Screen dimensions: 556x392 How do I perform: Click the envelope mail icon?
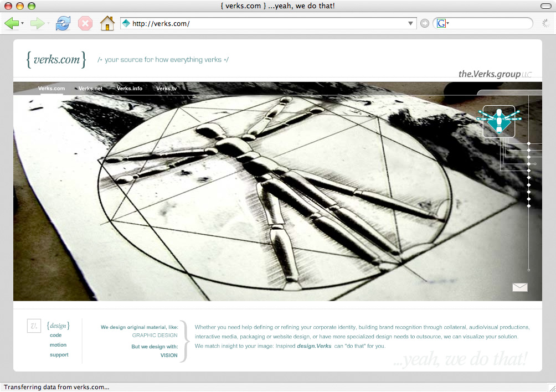tap(520, 287)
